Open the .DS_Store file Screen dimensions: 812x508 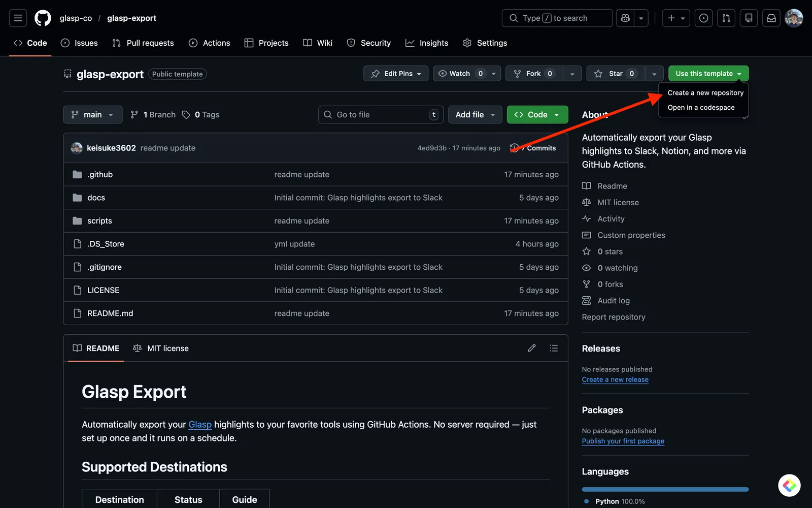pos(106,244)
